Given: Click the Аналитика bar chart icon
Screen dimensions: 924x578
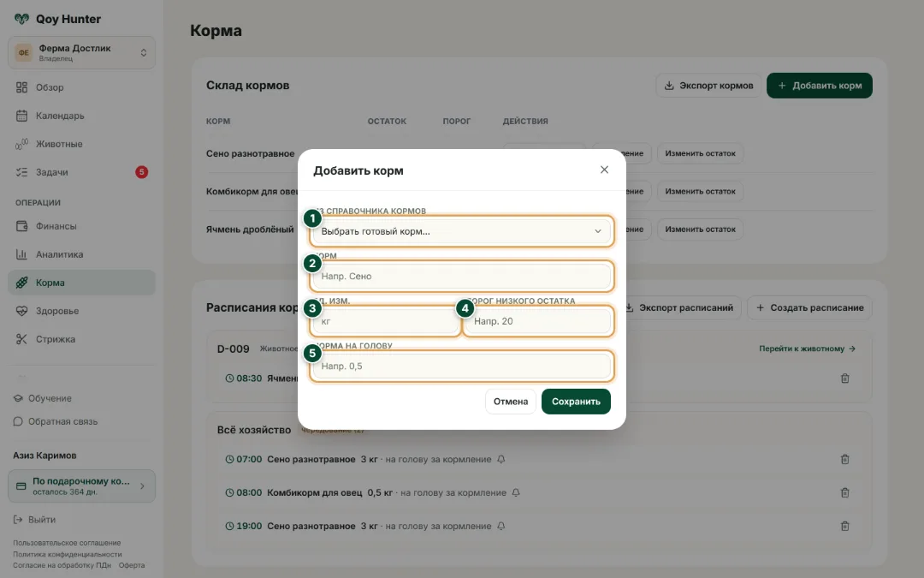Looking at the screenshot, I should tap(21, 254).
